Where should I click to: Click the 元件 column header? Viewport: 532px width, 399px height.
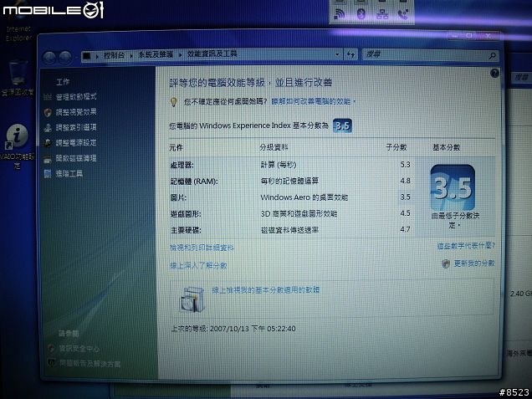(176, 147)
